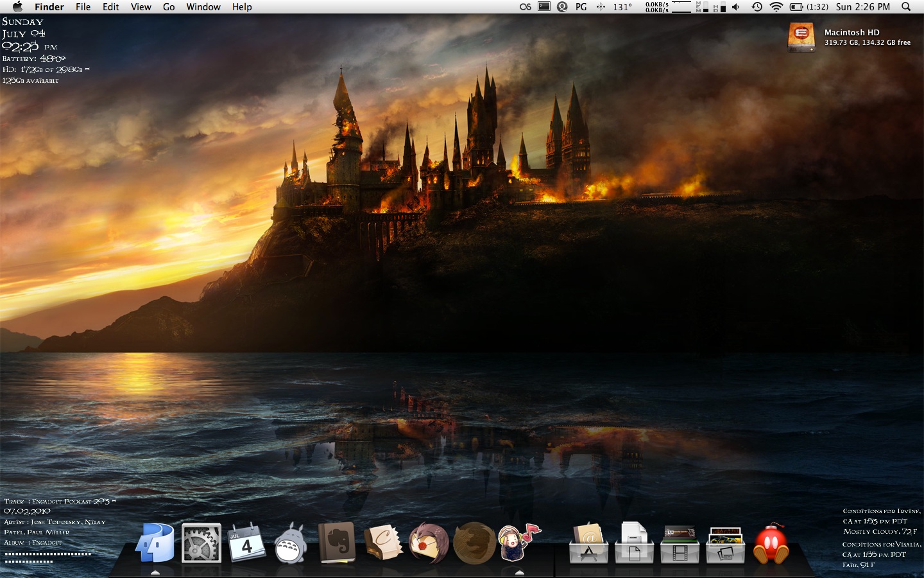Image resolution: width=924 pixels, height=578 pixels.
Task: Click the red Bob-omb trash icon
Action: tap(771, 544)
